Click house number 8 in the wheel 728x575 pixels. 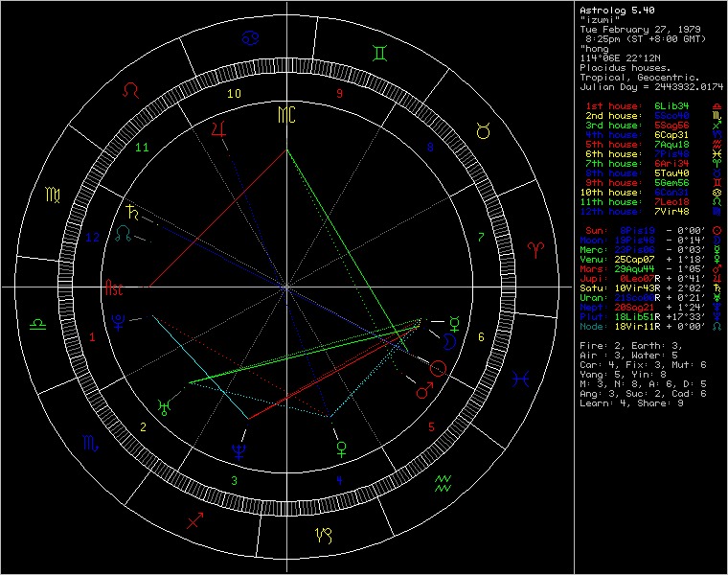click(x=430, y=148)
